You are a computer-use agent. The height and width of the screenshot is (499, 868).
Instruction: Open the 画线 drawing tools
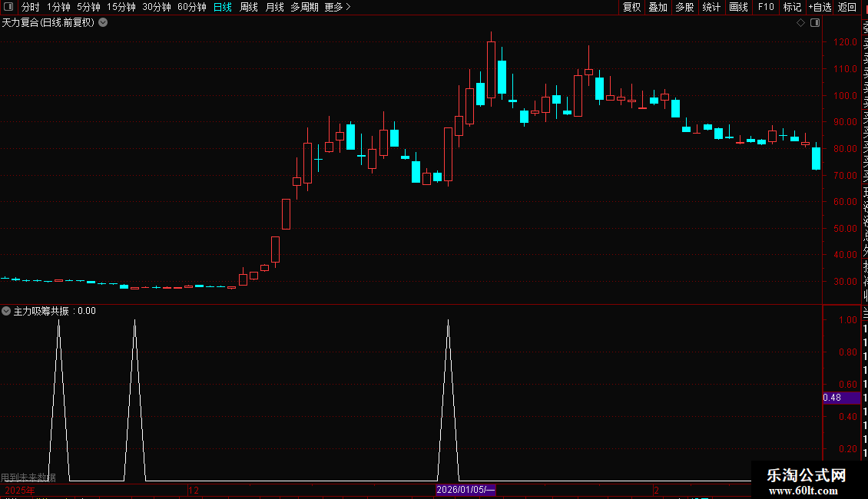[x=738, y=7]
